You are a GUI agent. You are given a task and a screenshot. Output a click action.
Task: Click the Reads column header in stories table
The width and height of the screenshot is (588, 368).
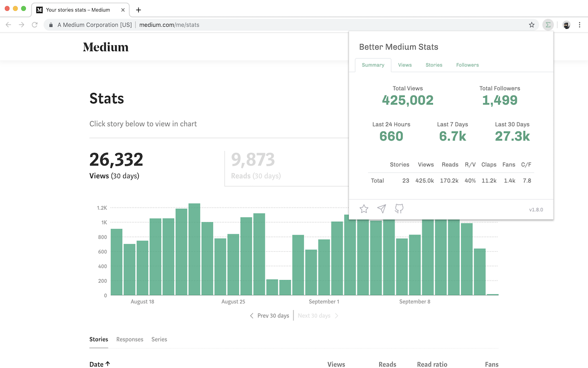tap(387, 364)
